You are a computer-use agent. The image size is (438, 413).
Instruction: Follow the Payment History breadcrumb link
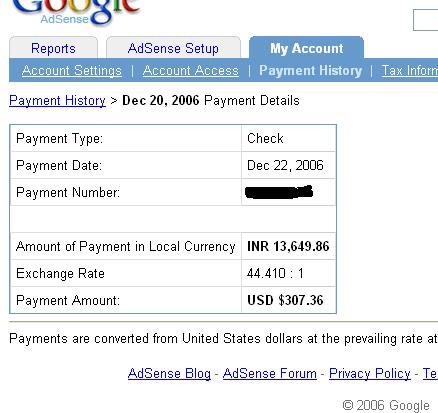pyautogui.click(x=57, y=100)
